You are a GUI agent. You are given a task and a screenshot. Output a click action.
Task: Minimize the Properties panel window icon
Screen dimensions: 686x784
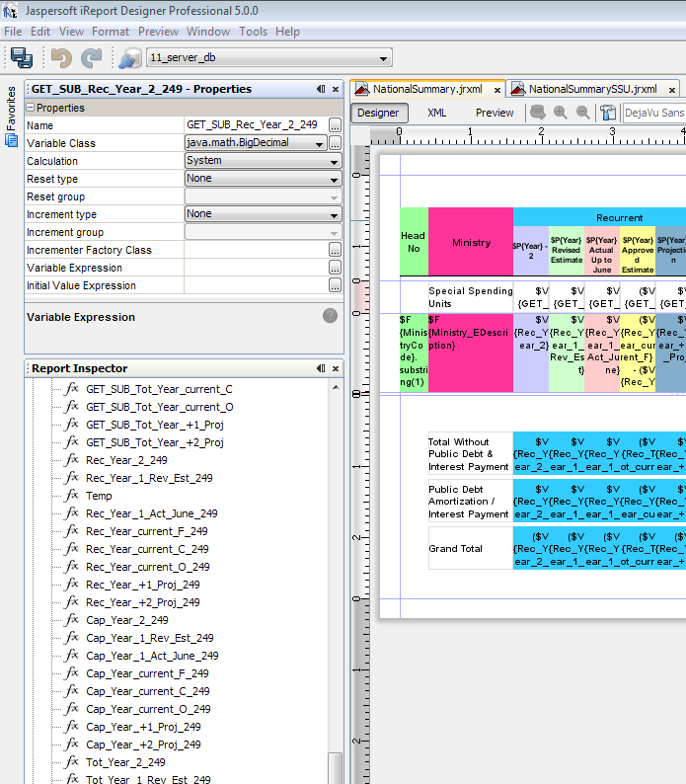click(x=321, y=89)
